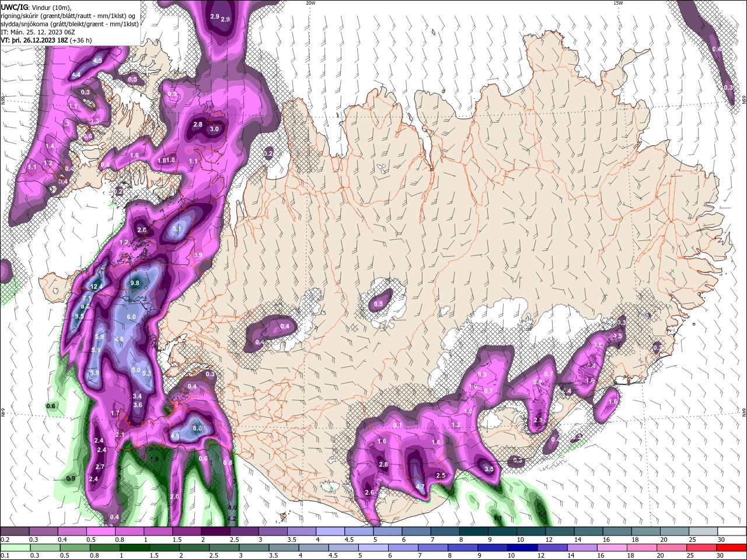Click the UWC/IG title text
Screen dimensions: 747x560
pyautogui.click(x=14, y=6)
